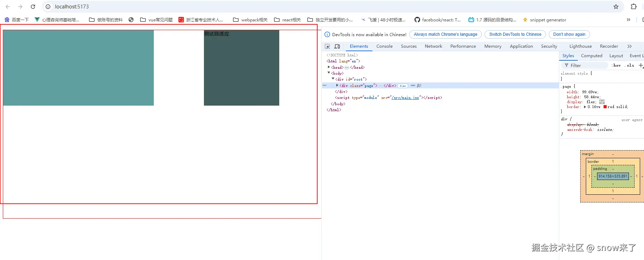
Task: Toggle the device toolbar icon
Action: click(x=337, y=46)
